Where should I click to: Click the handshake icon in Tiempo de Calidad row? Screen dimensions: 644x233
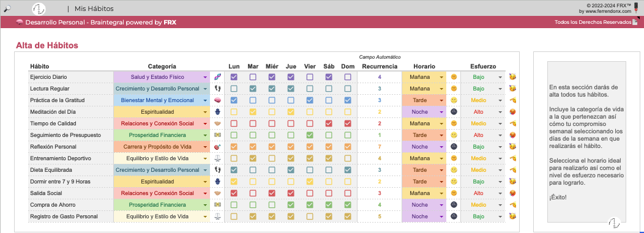pos(217,123)
